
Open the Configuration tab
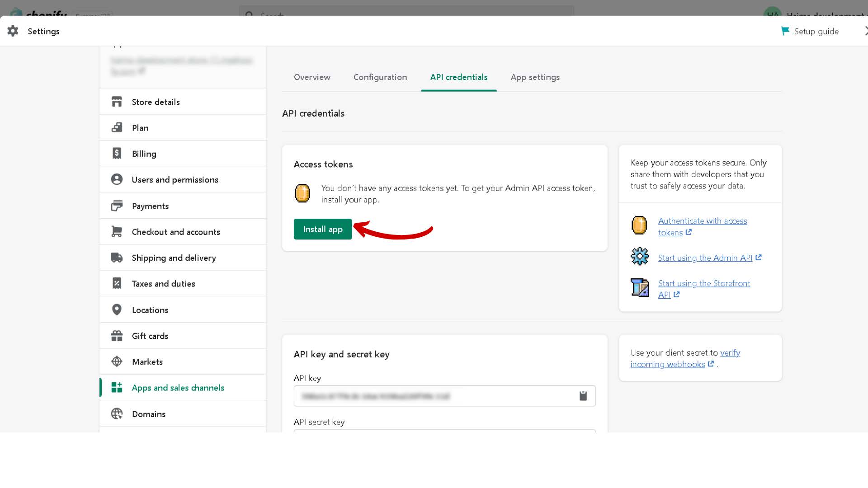[380, 77]
